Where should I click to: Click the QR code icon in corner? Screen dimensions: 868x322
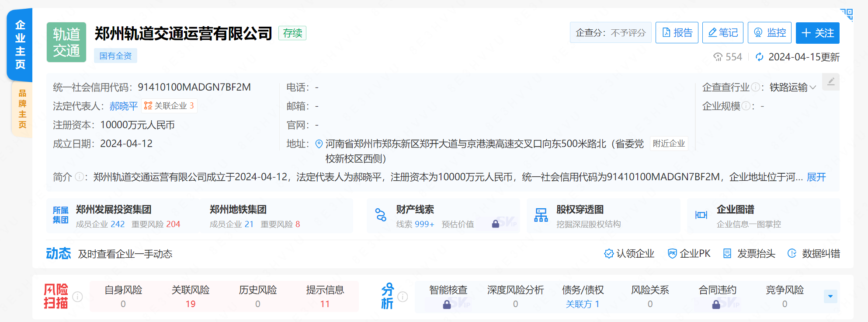click(x=847, y=14)
